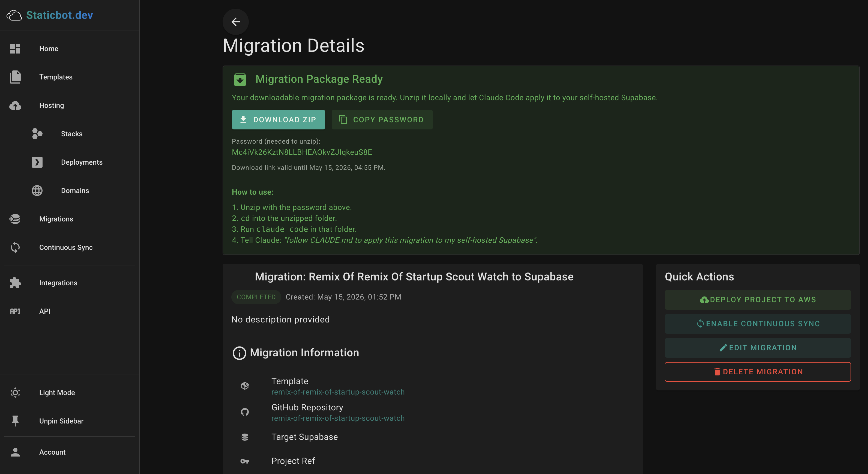
Task: Download the migration ZIP package
Action: pyautogui.click(x=278, y=119)
